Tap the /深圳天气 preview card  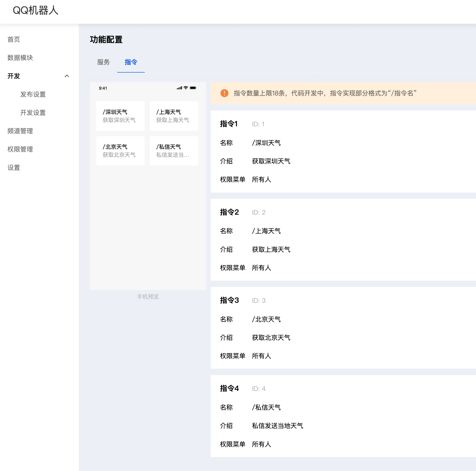click(x=120, y=116)
